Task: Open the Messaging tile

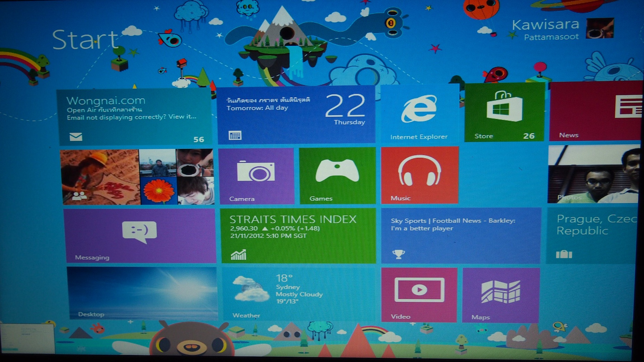Action: [x=140, y=236]
